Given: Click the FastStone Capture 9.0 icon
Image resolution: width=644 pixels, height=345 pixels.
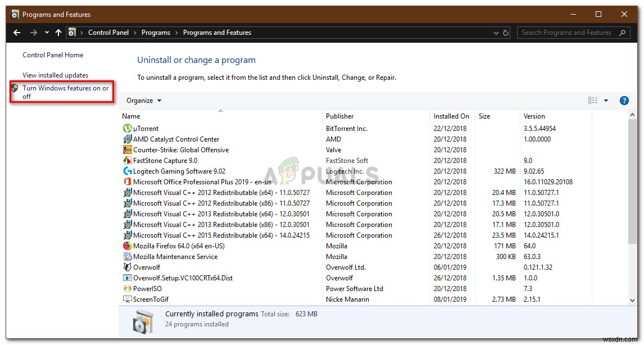Looking at the screenshot, I should point(127,160).
